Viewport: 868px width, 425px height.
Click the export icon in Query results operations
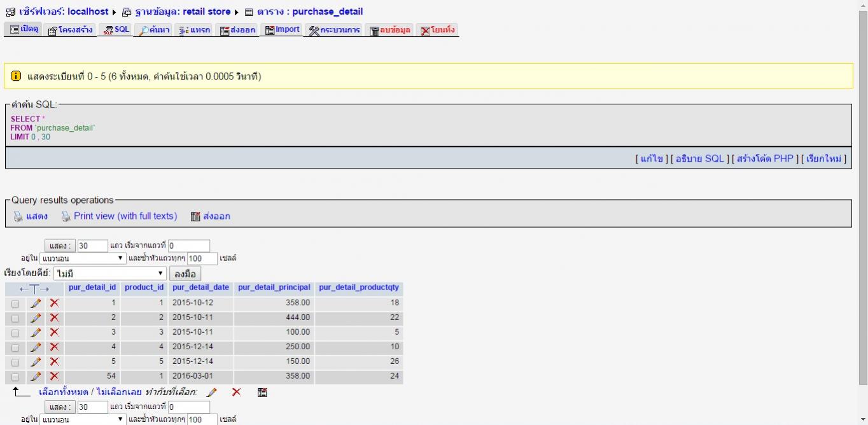point(196,216)
